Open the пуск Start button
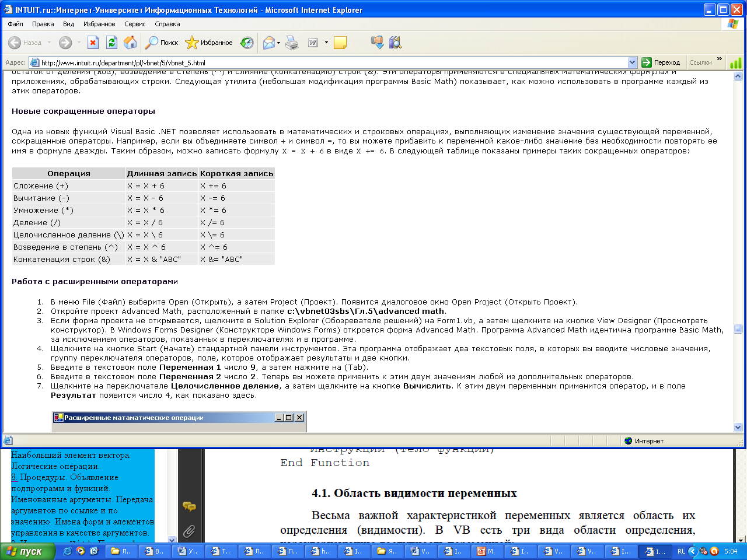The width and height of the screenshot is (747, 560). click(27, 551)
